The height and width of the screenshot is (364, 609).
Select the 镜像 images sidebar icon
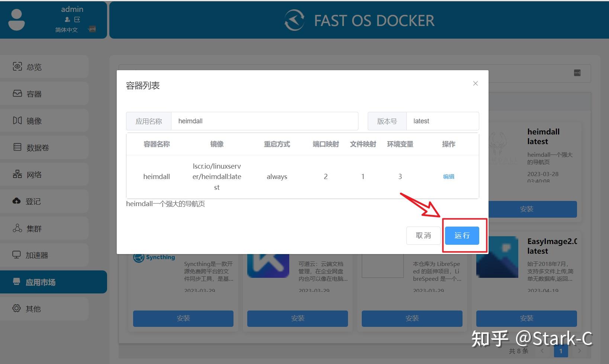(x=17, y=120)
